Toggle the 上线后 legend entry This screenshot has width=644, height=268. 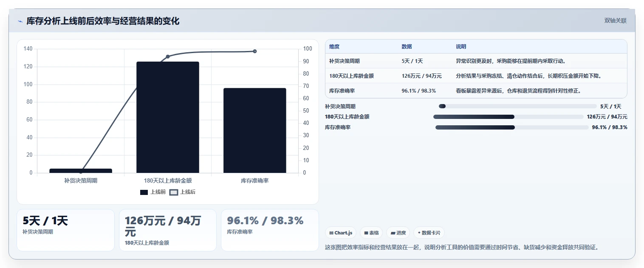tap(182, 192)
